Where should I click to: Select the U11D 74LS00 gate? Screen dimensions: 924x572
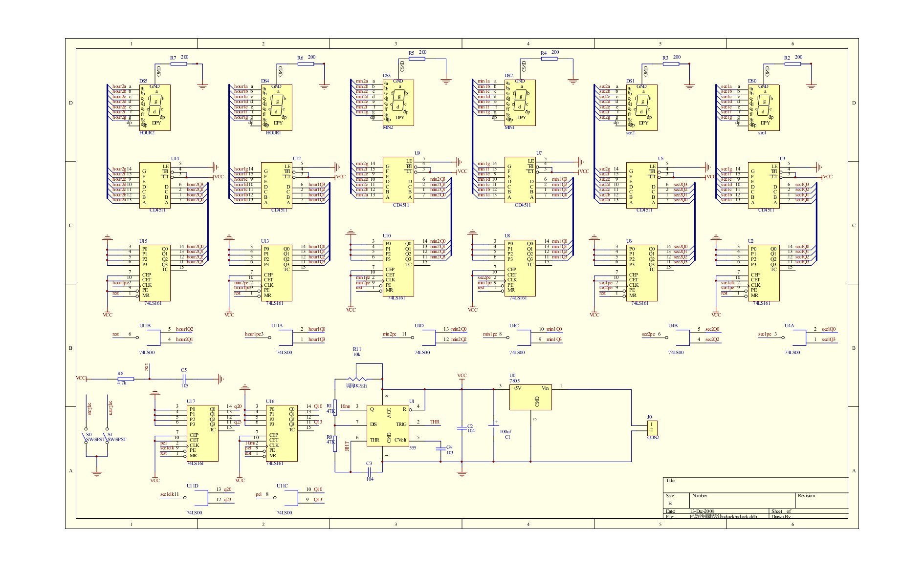tap(200, 497)
